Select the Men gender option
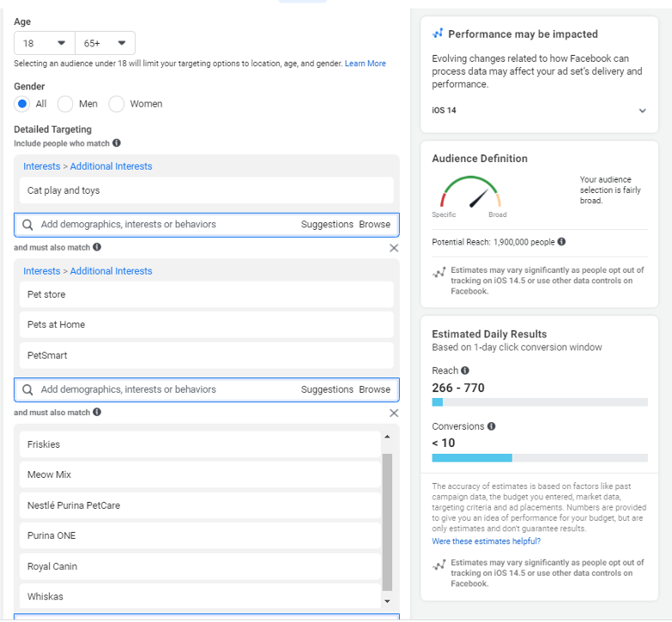Image resolution: width=672 pixels, height=622 pixels. click(x=65, y=104)
